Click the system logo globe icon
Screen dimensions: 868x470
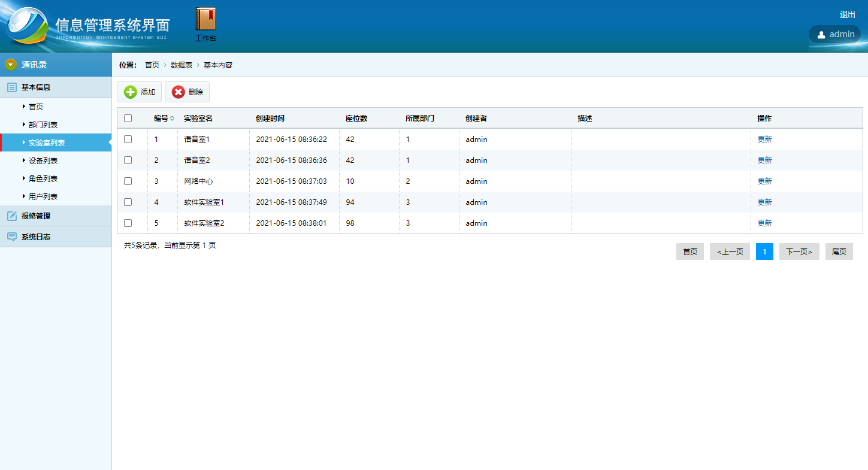[27, 26]
